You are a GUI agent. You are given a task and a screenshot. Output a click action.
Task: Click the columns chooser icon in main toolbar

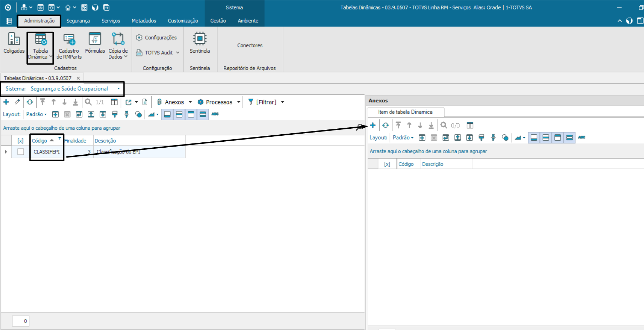click(114, 102)
